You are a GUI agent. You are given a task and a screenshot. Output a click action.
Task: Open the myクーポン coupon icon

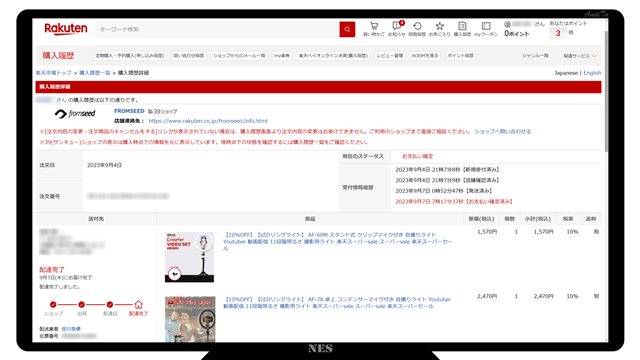486,29
